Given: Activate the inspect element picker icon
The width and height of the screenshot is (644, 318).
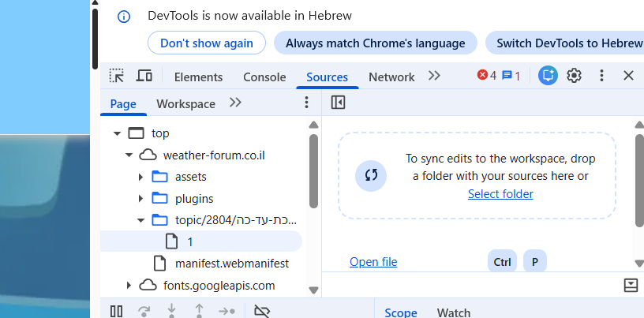Looking at the screenshot, I should pyautogui.click(x=117, y=76).
